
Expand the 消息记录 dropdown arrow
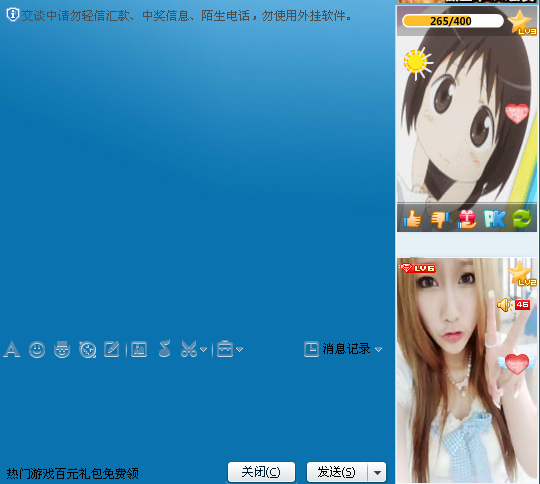point(378,350)
